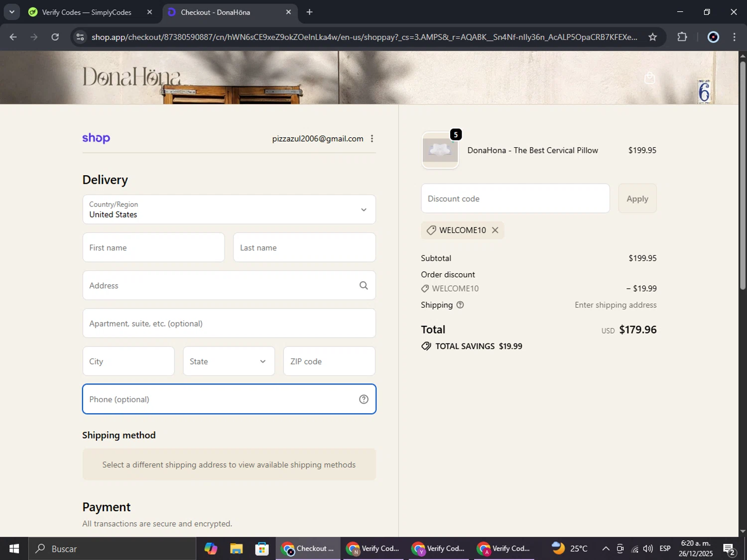
Task: Open Windows Start menu
Action: 14,549
